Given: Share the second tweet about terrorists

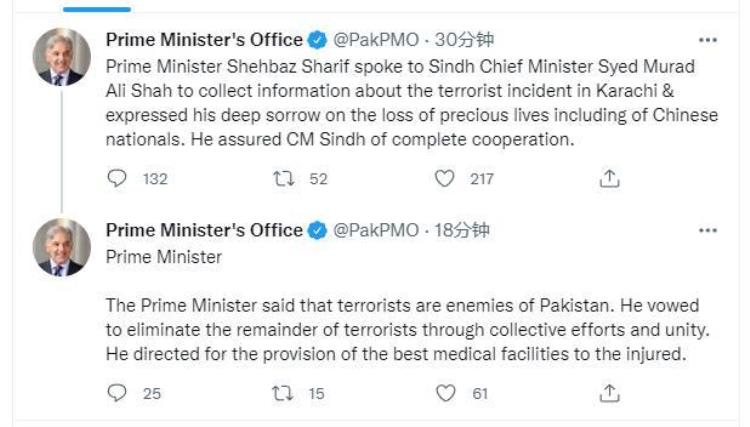Looking at the screenshot, I should click(609, 393).
